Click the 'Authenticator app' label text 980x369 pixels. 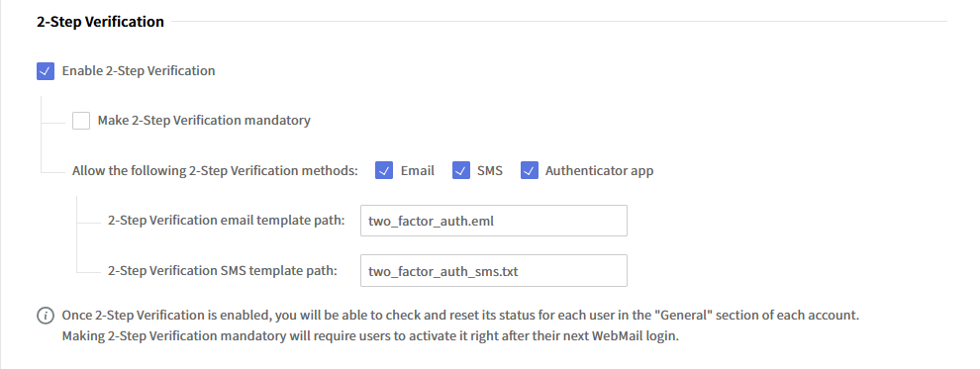click(x=599, y=170)
